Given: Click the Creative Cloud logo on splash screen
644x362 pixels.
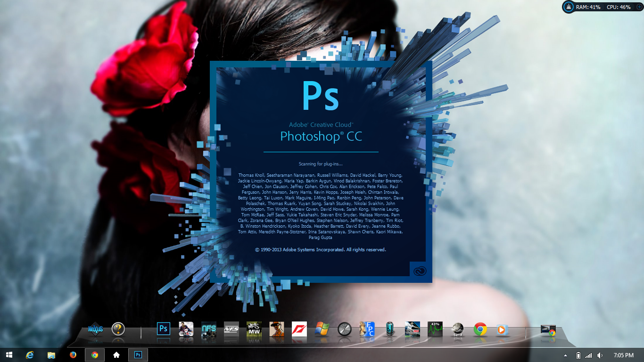Looking at the screenshot, I should point(419,271).
